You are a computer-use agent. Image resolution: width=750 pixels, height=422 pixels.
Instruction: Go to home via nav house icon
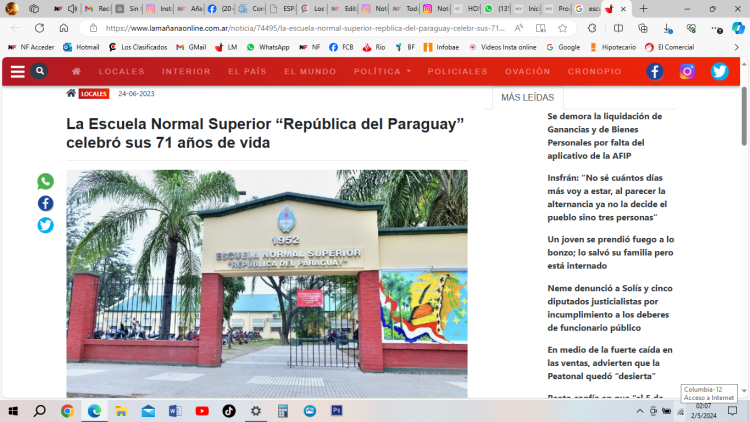(76, 72)
